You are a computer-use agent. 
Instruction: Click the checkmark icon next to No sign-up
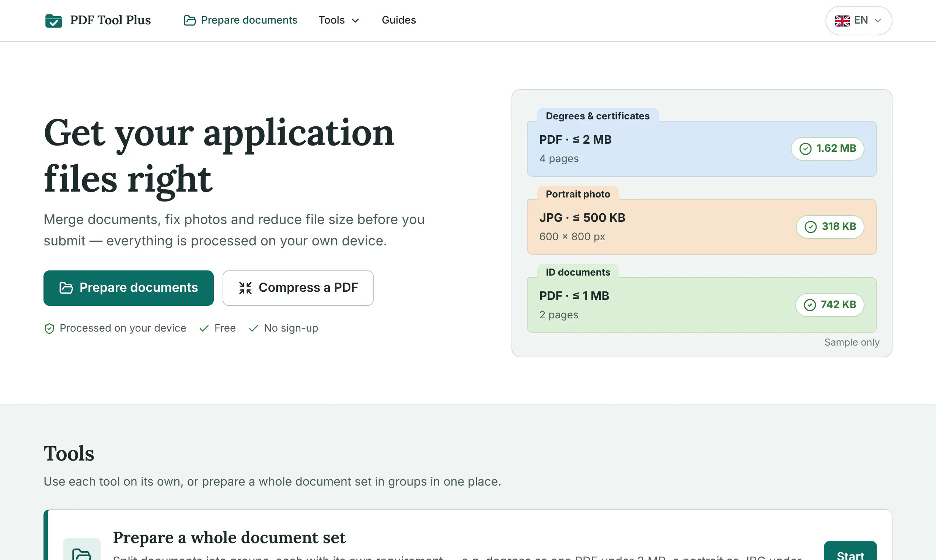[254, 328]
